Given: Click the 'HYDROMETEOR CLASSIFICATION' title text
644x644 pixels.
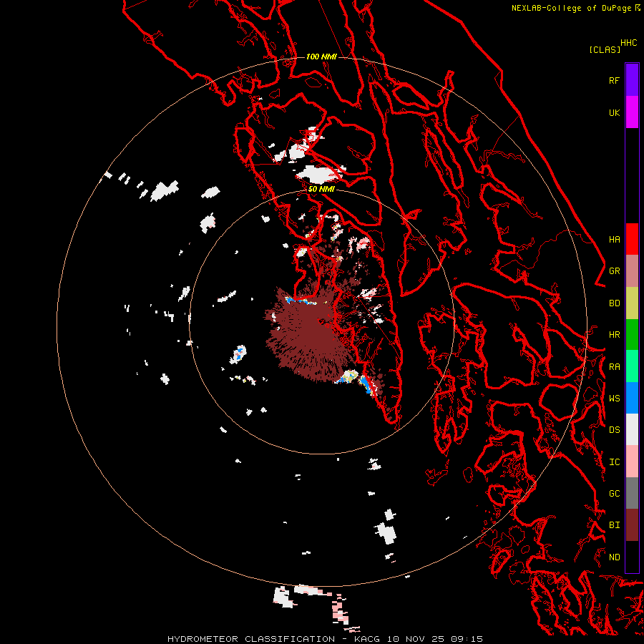Looking at the screenshot, I should [251, 639].
